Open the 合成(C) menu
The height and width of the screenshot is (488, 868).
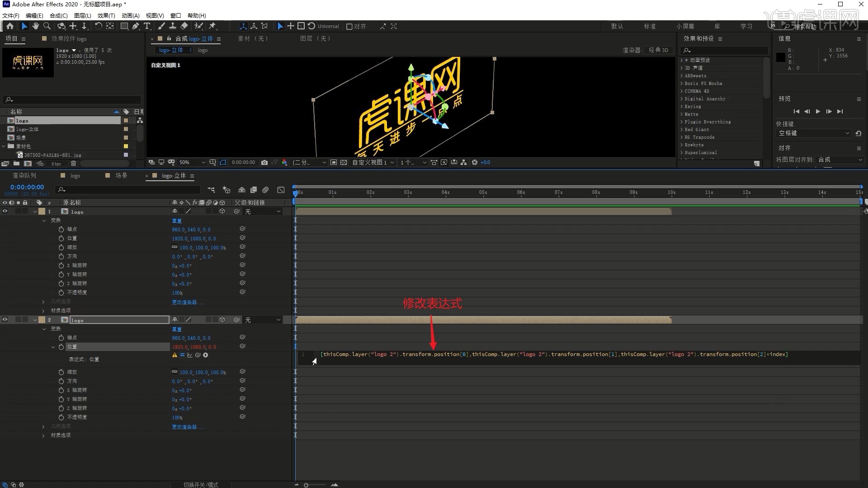59,15
